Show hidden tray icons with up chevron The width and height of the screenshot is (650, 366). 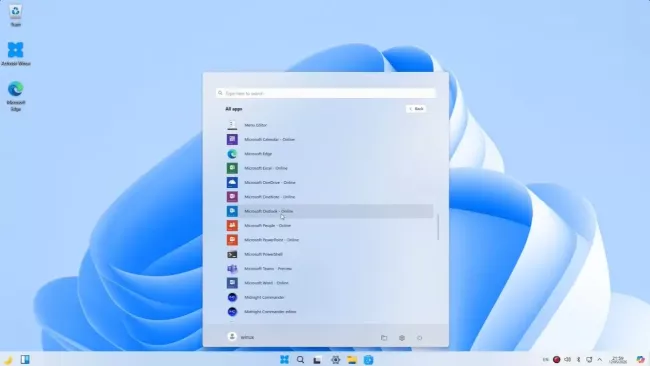point(599,359)
